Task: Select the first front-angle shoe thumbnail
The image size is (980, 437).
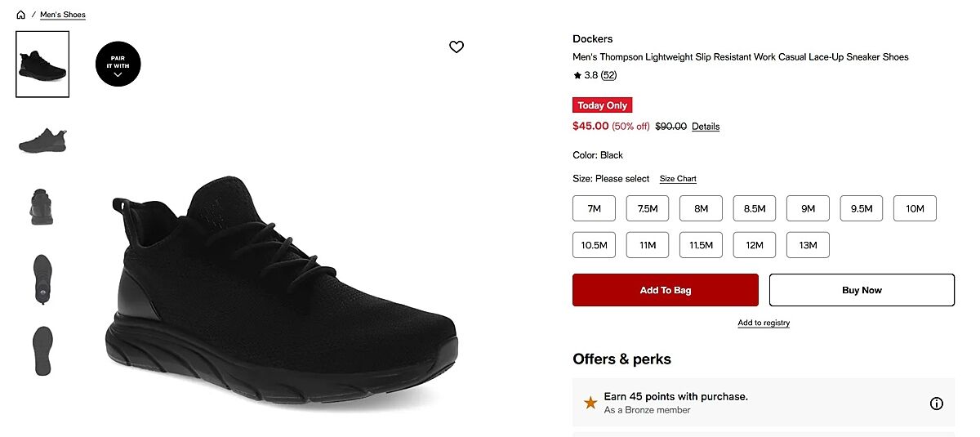Action: (x=42, y=65)
